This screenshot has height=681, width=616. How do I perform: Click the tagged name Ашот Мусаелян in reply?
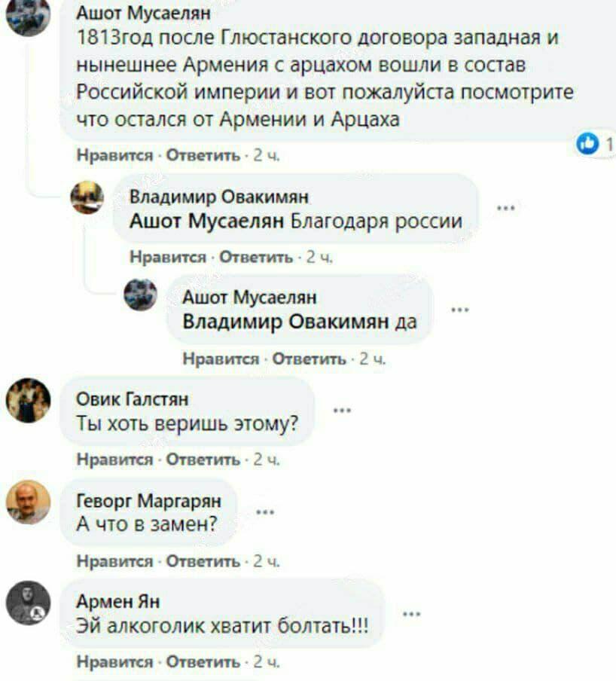pyautogui.click(x=206, y=221)
